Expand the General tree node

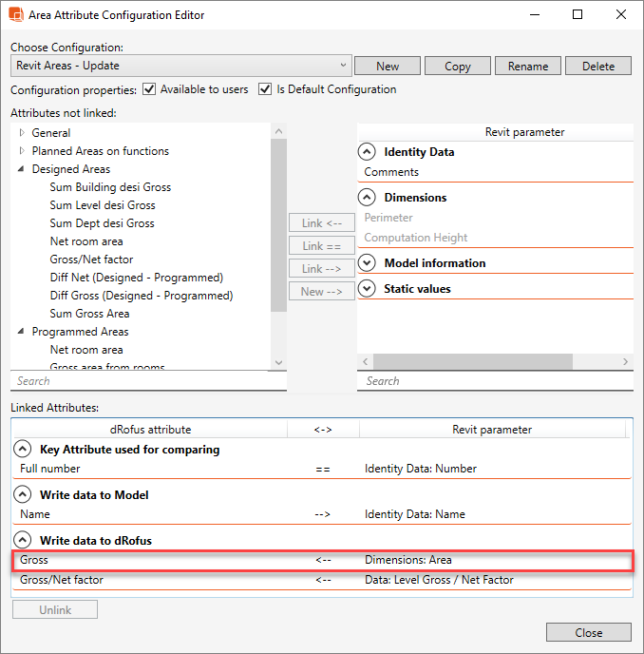click(22, 133)
